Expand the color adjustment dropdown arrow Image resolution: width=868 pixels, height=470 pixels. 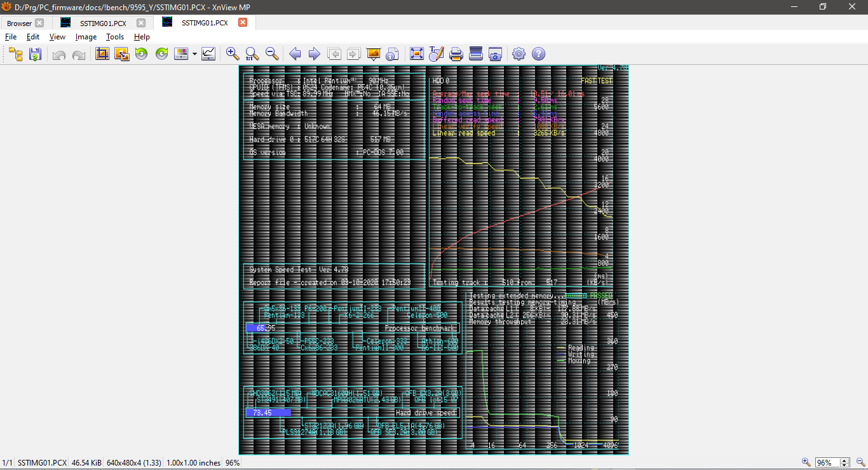[194, 54]
